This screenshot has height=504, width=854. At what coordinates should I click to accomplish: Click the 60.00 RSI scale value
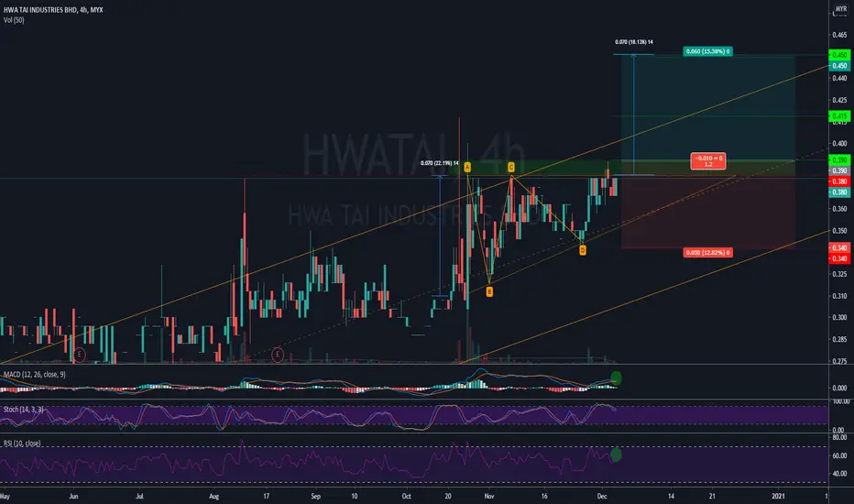click(x=840, y=455)
